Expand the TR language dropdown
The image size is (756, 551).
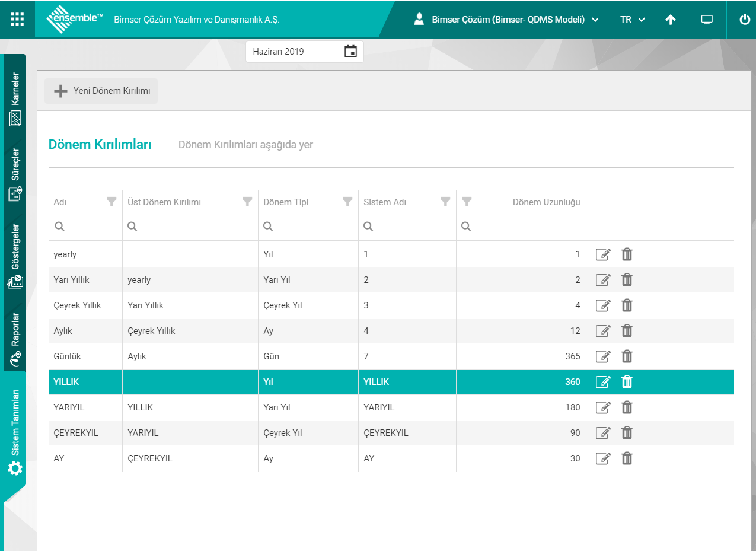coord(632,20)
